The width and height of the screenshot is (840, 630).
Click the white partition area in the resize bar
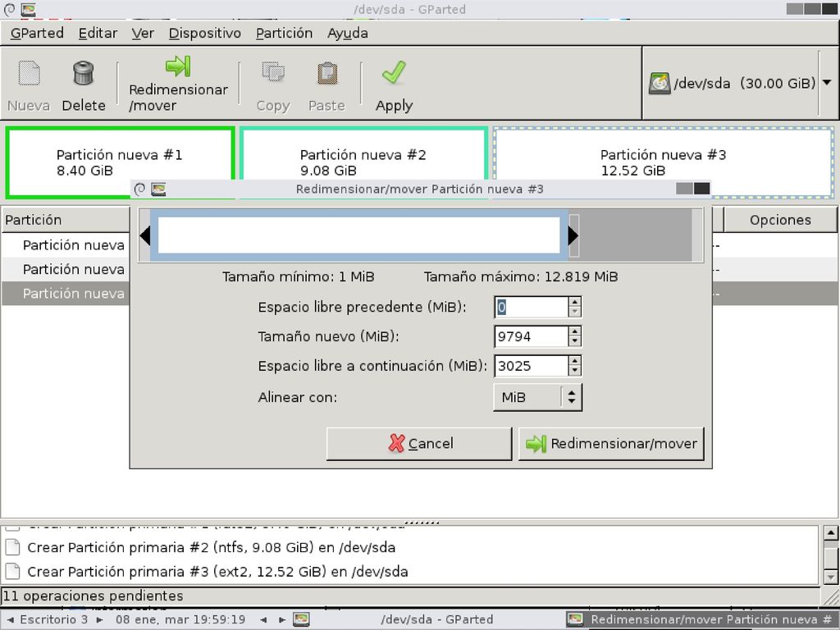359,235
